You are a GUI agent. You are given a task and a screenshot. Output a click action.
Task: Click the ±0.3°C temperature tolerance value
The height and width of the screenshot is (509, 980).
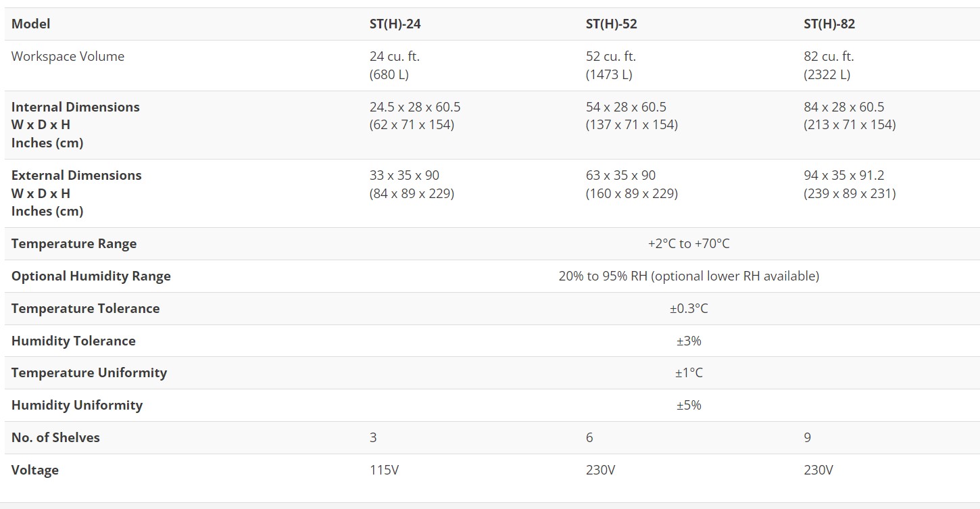[689, 309]
